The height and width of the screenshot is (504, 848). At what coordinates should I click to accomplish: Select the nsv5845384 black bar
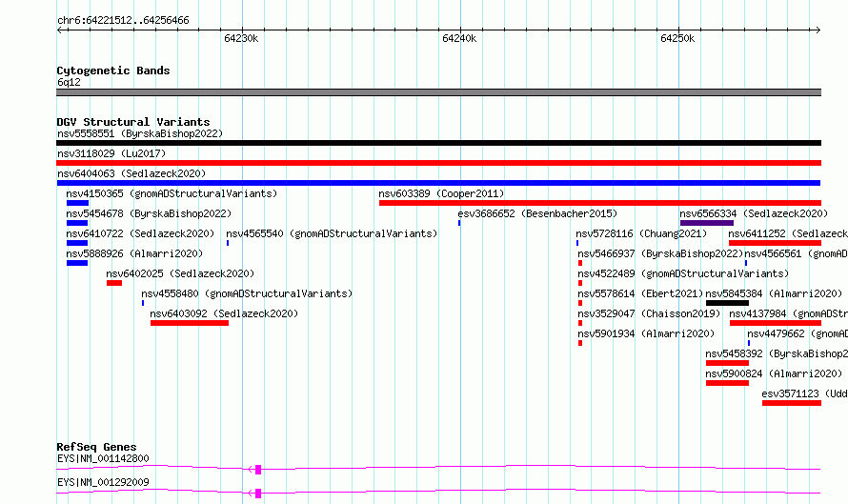coord(727,303)
